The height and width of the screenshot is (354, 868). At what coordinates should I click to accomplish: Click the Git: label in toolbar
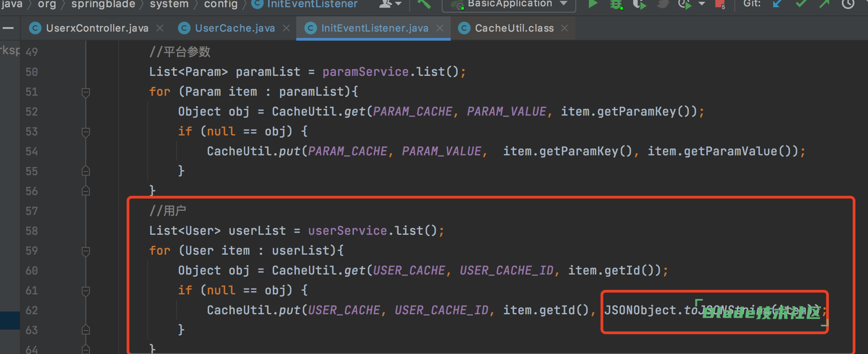click(752, 4)
